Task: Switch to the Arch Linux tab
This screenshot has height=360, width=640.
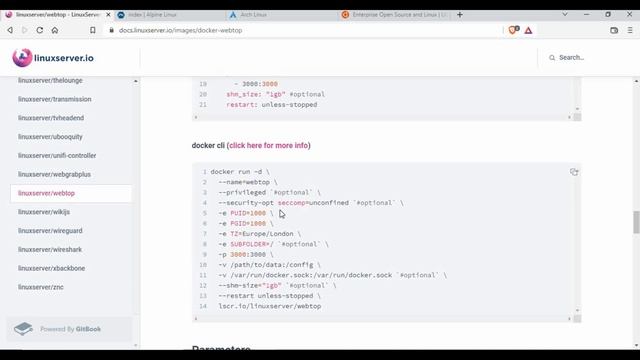Action: click(x=282, y=15)
